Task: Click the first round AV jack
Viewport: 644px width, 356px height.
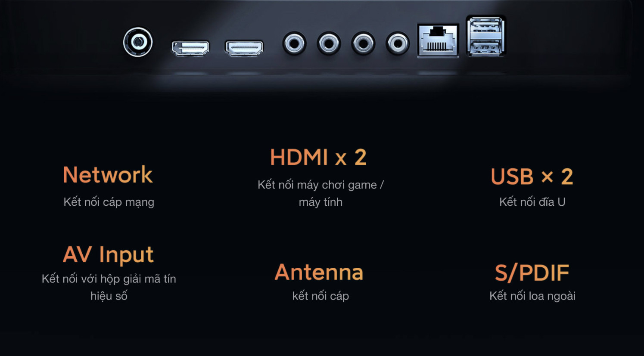Action: [295, 43]
